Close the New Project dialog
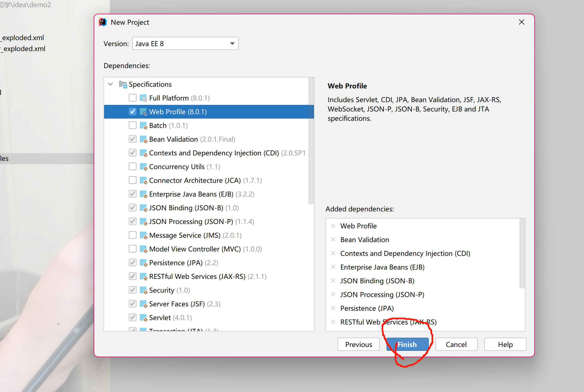This screenshot has height=392, width=584. (521, 22)
